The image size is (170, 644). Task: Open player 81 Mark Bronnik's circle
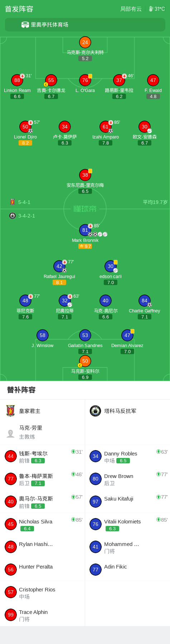click(x=85, y=230)
